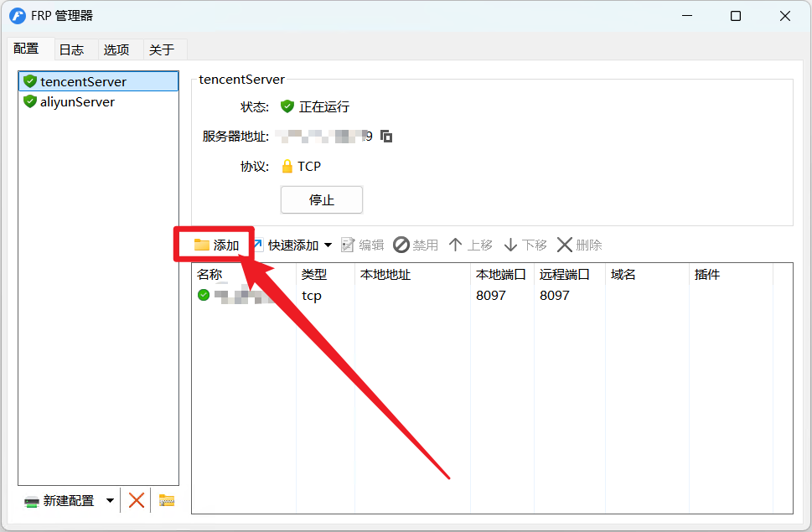
Task: Click the Add (添加) proxy toolbar button
Action: [216, 245]
